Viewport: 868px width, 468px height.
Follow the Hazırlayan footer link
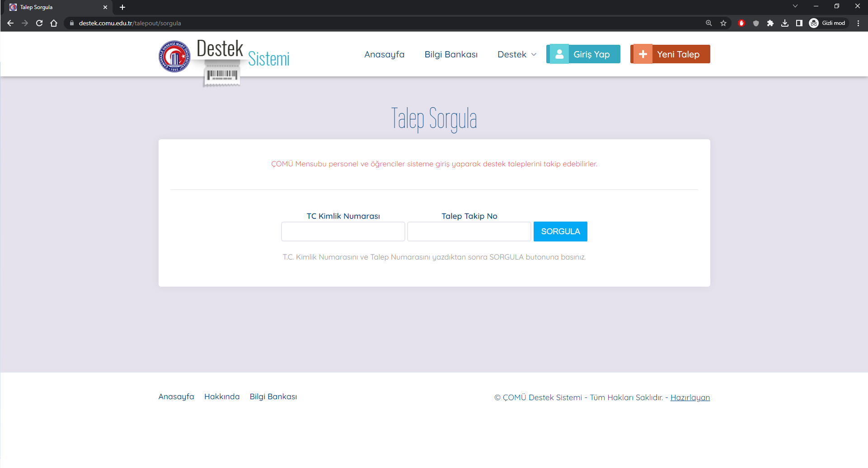pos(690,397)
